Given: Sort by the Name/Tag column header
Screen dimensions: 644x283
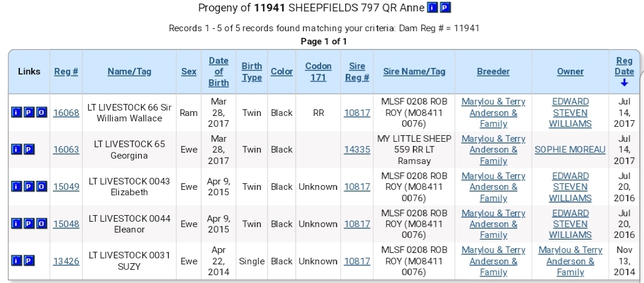Looking at the screenshot, I should (x=130, y=72).
